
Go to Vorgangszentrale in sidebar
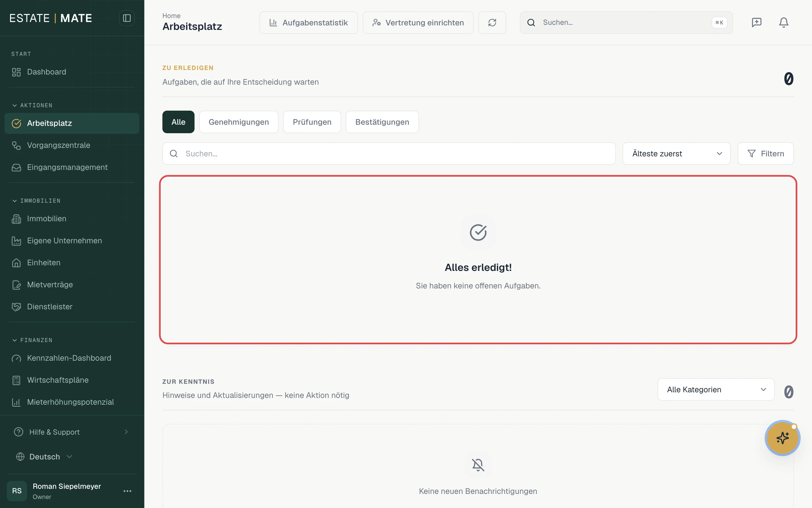tap(72, 145)
